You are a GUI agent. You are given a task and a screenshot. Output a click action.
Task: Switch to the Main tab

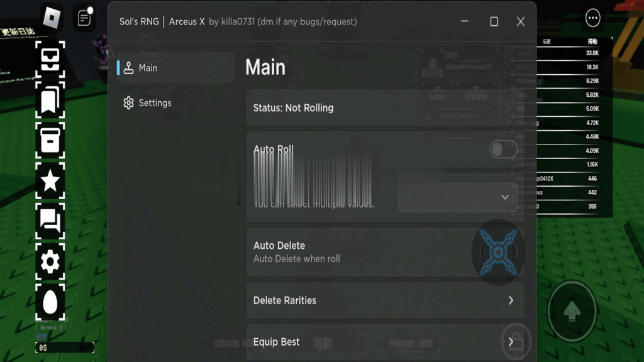pos(175,68)
